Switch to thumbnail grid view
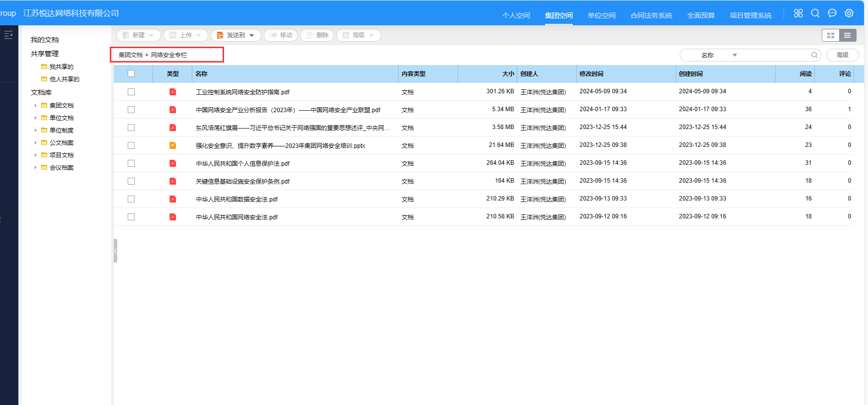Screen dimensions: 868x405 830,35
